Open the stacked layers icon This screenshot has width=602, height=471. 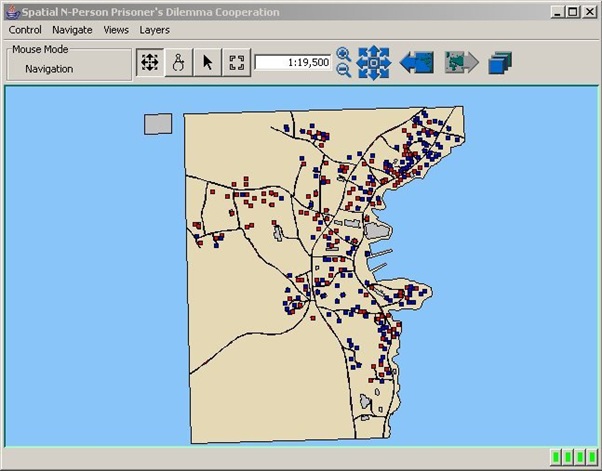[500, 63]
